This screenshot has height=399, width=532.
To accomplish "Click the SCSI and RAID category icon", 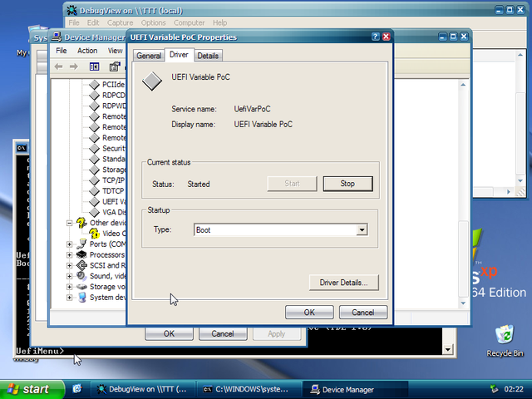I will click(x=81, y=265).
